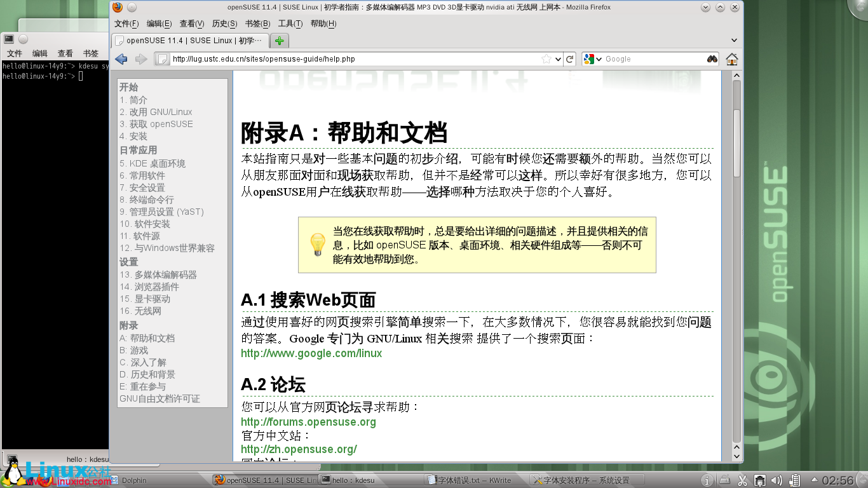Open the 工具(T) menu in Firefox
The image size is (868, 488).
coord(290,24)
